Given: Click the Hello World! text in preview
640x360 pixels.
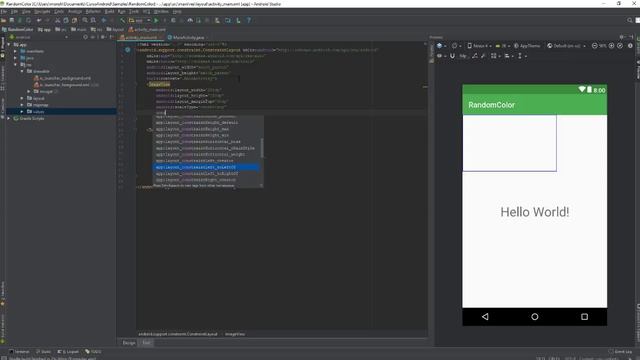Looking at the screenshot, I should click(x=535, y=212).
